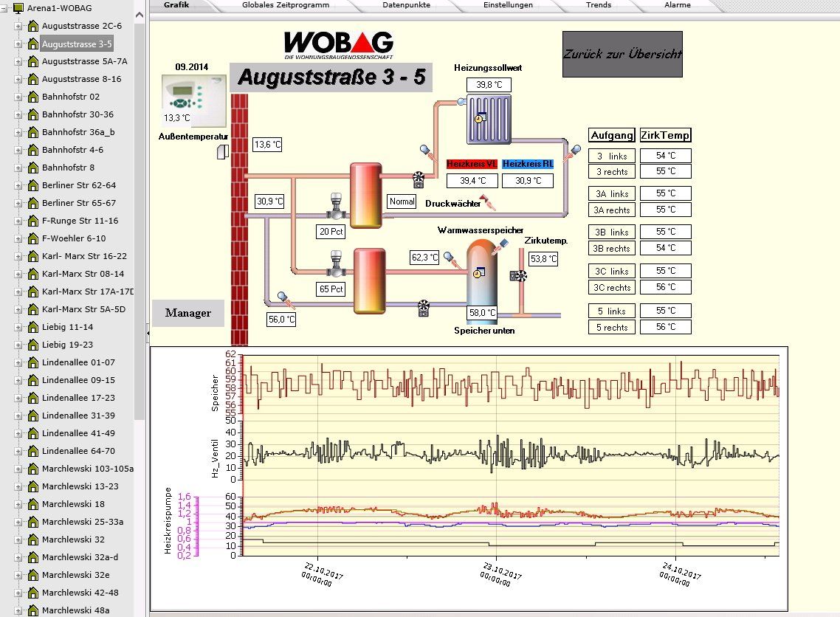Click the Heizkreis RL label

528,164
